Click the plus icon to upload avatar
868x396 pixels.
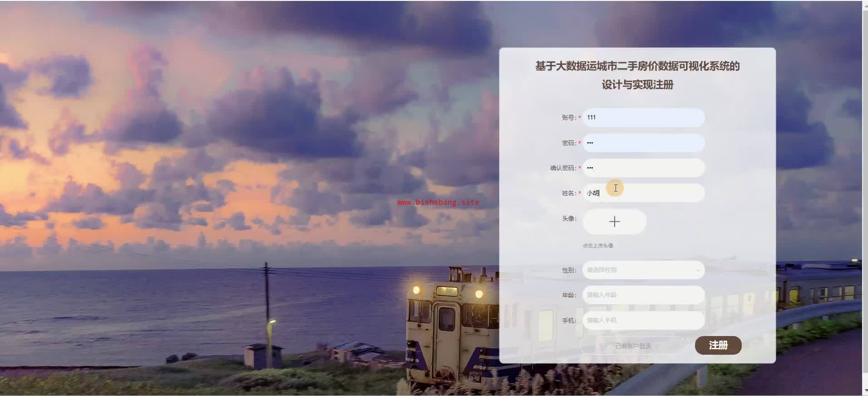614,222
